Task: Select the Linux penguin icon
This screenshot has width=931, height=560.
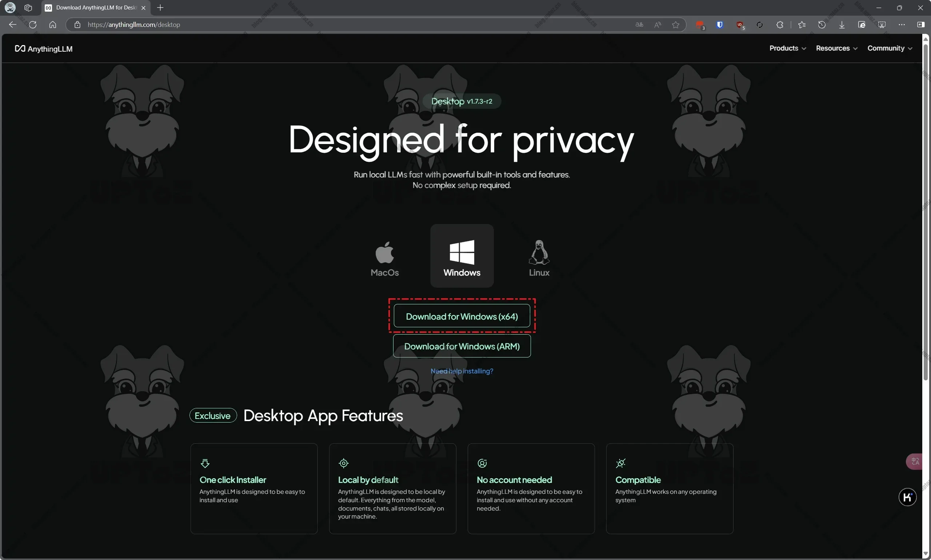Action: point(539,252)
